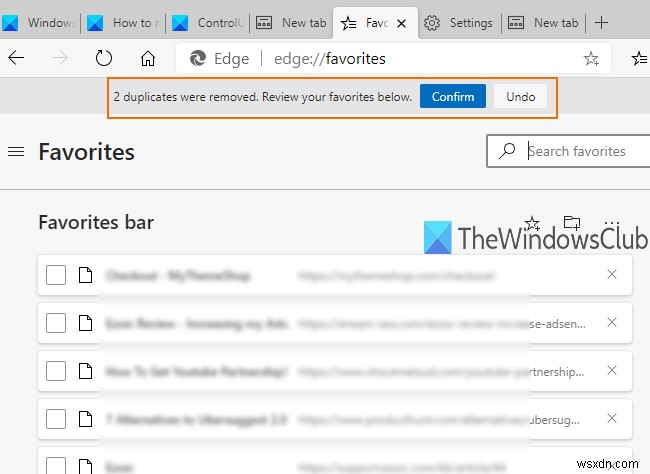This screenshot has height=474, width=650.
Task: Open the favorite ending in 'se-adsen...'
Action: [335, 323]
